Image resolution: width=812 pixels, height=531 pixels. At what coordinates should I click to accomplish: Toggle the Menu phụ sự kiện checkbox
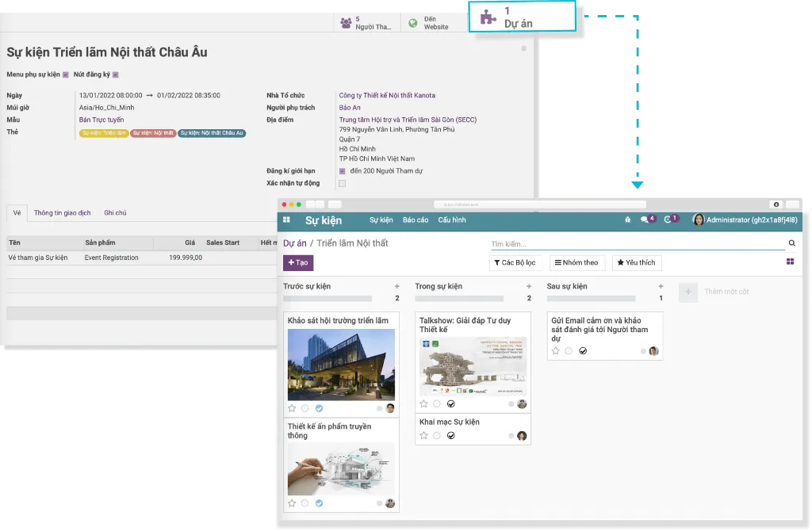click(67, 74)
